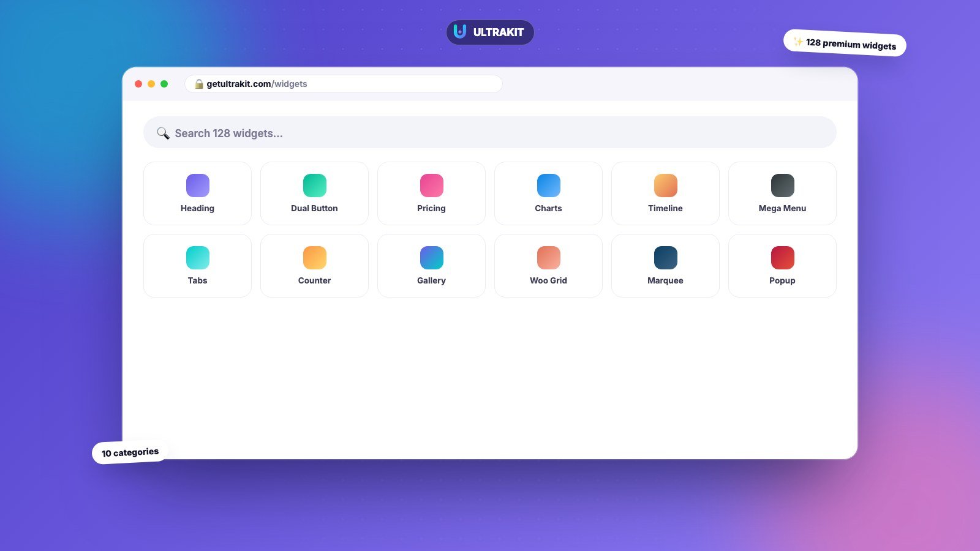Viewport: 980px width, 551px height.
Task: Click the search magnifier icon
Action: click(163, 133)
